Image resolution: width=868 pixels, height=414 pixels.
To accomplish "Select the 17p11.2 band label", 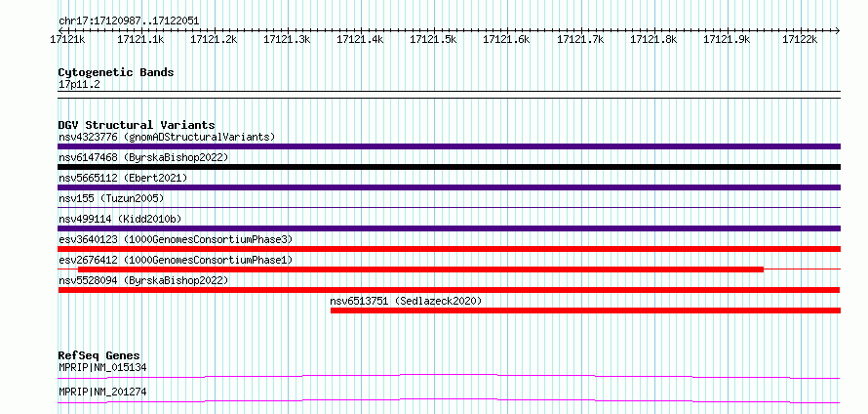I will click(79, 85).
